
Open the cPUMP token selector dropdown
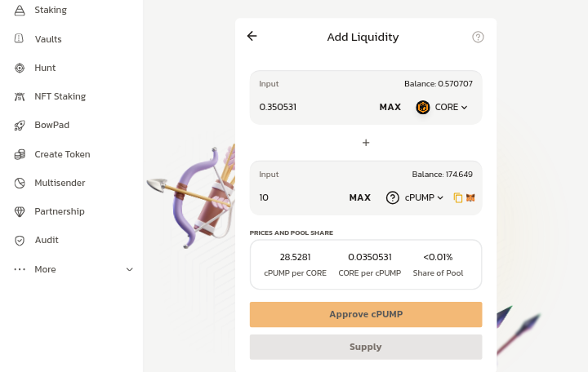pos(415,197)
